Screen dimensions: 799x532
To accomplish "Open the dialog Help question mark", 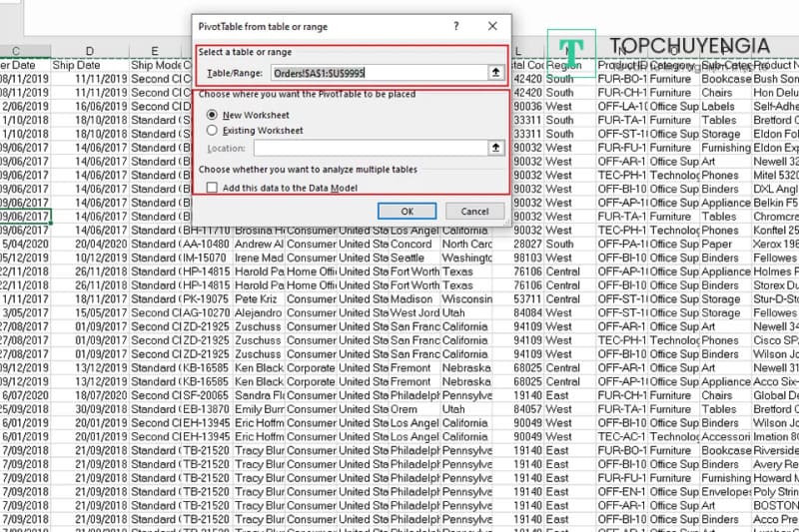I will pos(456,27).
